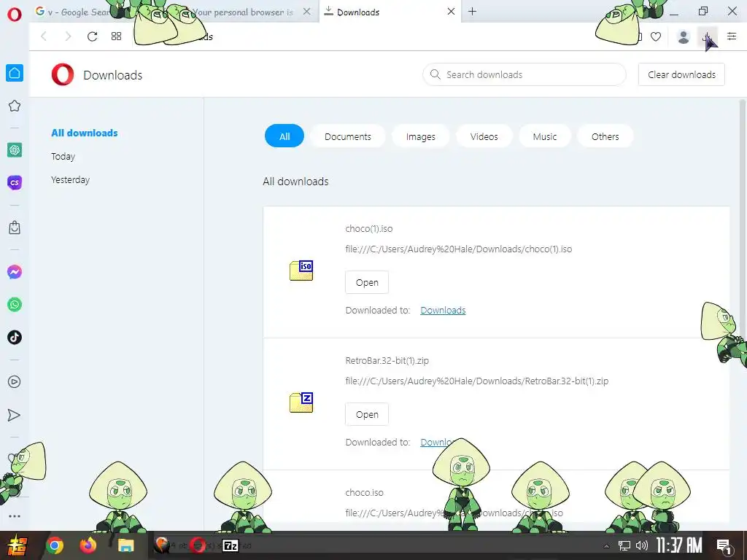Open Start menu button
747x560 pixels.
(16, 545)
